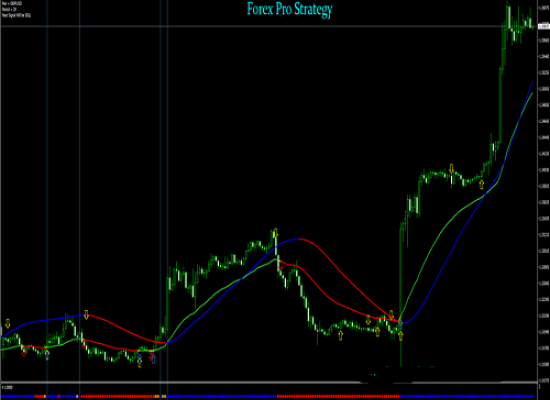The width and height of the screenshot is (550, 400).
Task: Click the red down arrow near the bottom-left candles
Action: [x=24, y=353]
